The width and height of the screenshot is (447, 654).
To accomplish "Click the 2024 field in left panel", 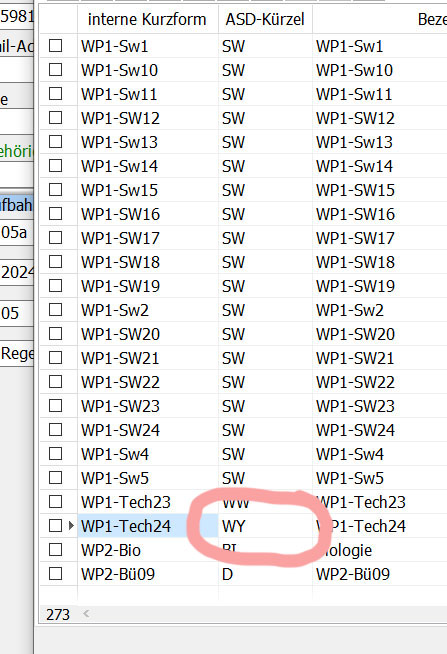I will click(17, 272).
